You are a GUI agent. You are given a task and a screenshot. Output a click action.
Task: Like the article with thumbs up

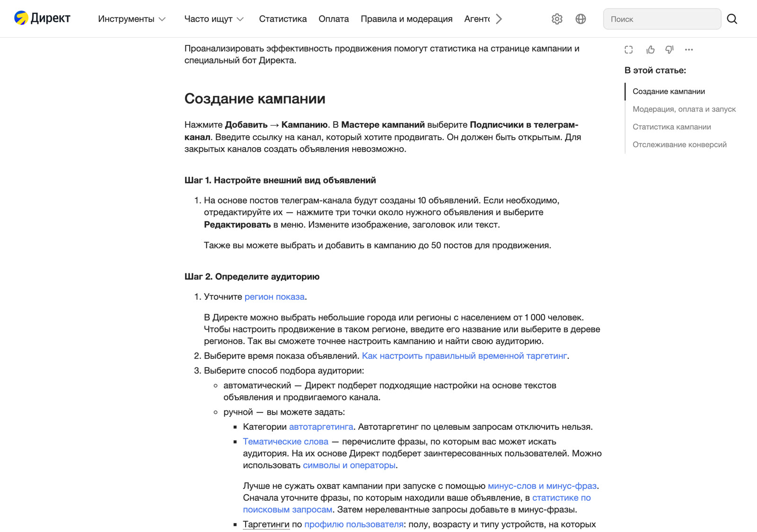tap(651, 50)
